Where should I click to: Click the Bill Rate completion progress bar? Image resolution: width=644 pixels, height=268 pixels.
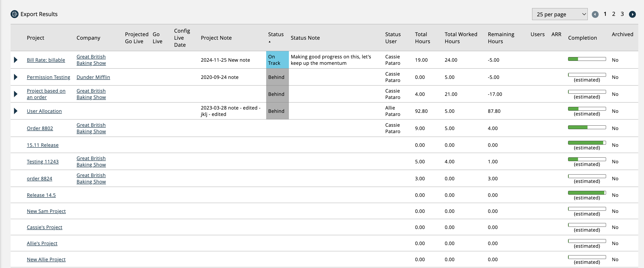click(x=587, y=59)
